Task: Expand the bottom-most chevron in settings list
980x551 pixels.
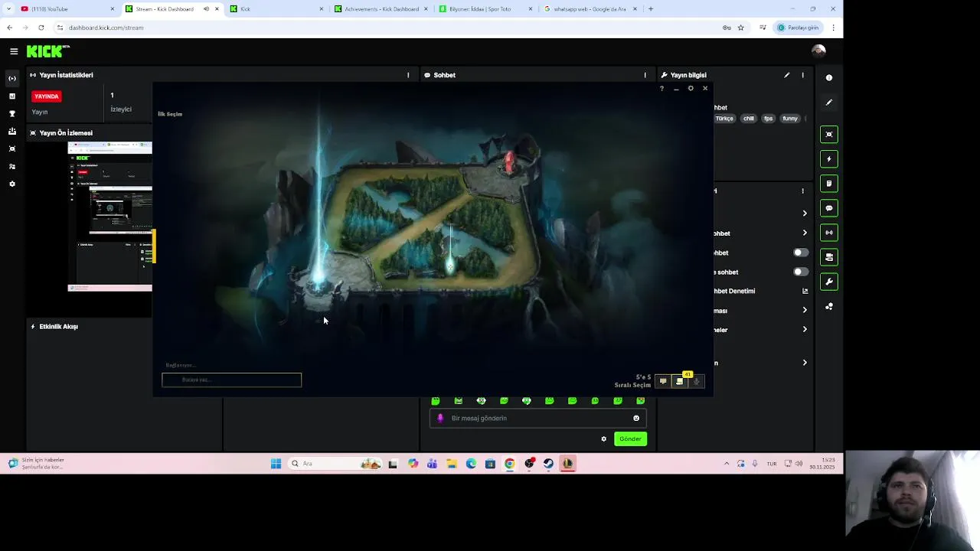Action: [x=805, y=363]
